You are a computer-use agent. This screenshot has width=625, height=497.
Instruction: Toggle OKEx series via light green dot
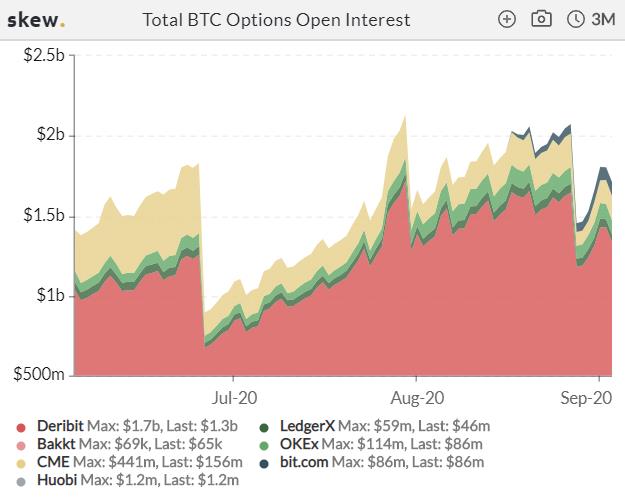264,446
